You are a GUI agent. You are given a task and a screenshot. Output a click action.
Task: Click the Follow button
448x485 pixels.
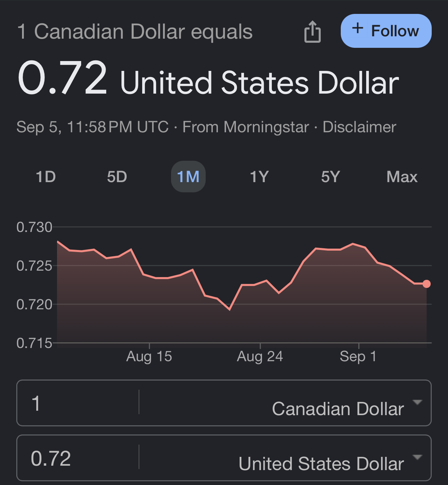coord(386,31)
